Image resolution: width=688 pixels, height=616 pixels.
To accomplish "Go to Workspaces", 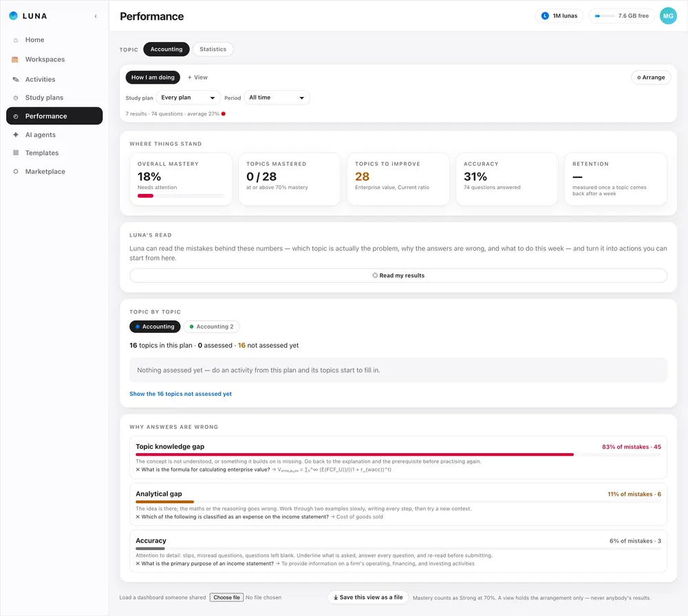I will click(54, 59).
